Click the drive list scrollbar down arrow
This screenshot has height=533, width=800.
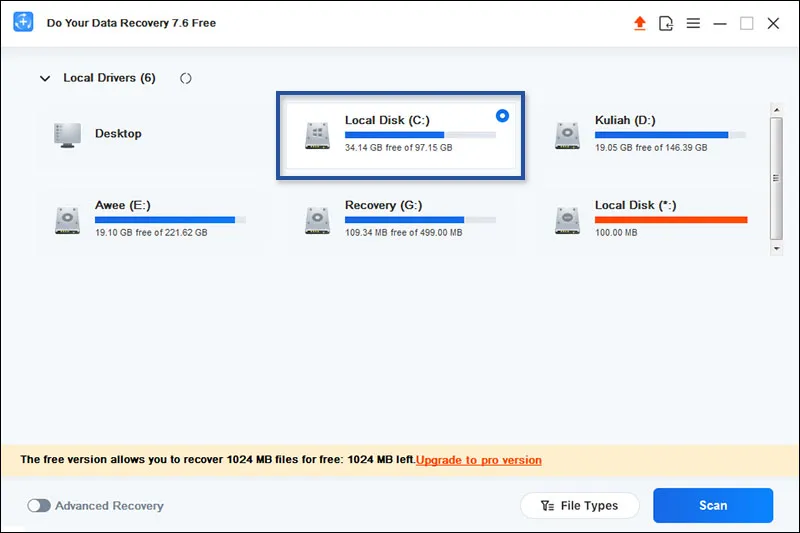tap(776, 247)
